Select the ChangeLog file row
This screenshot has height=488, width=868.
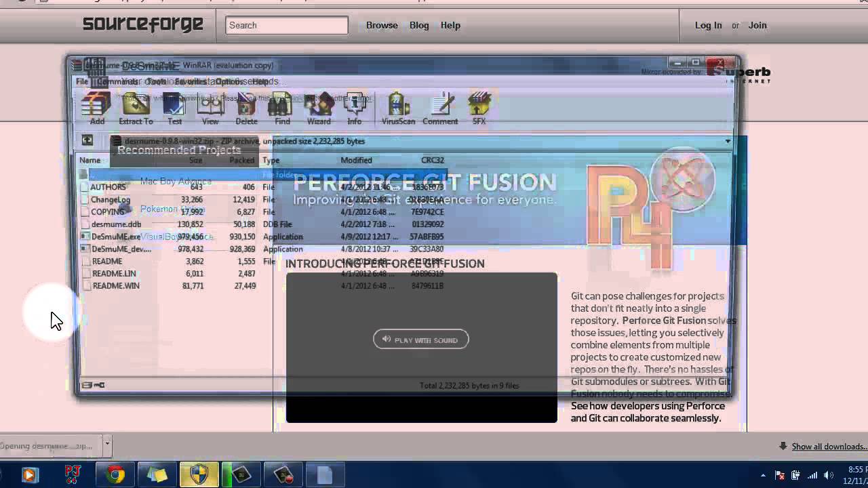point(262,199)
